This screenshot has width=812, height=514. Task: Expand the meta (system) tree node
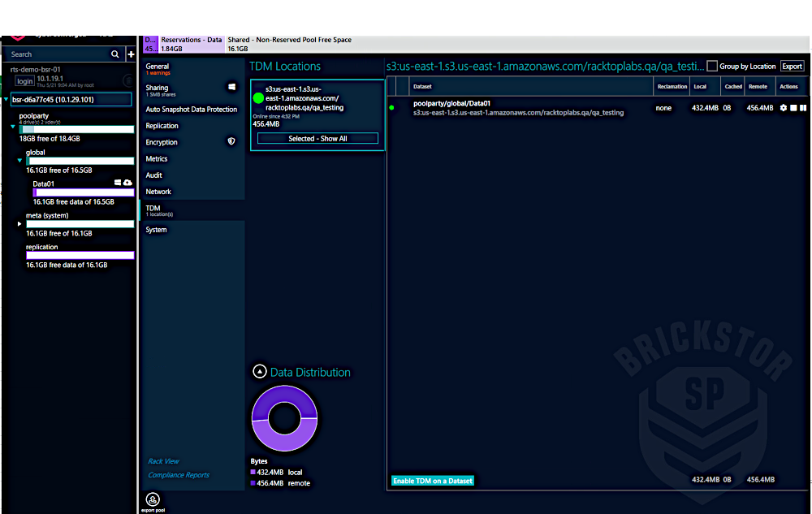[x=20, y=224]
